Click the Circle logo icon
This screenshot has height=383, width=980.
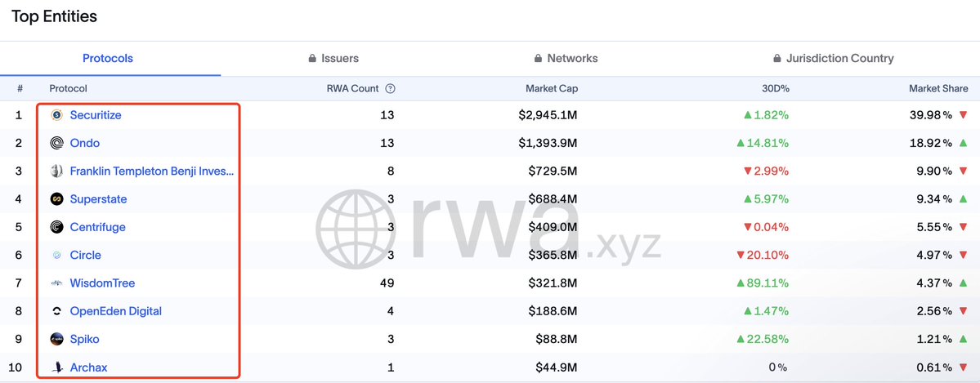click(x=57, y=255)
